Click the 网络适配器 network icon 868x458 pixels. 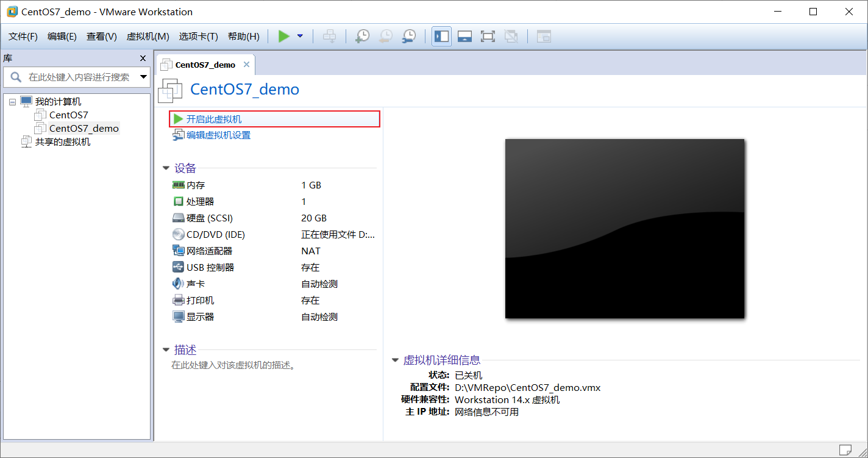(x=179, y=251)
